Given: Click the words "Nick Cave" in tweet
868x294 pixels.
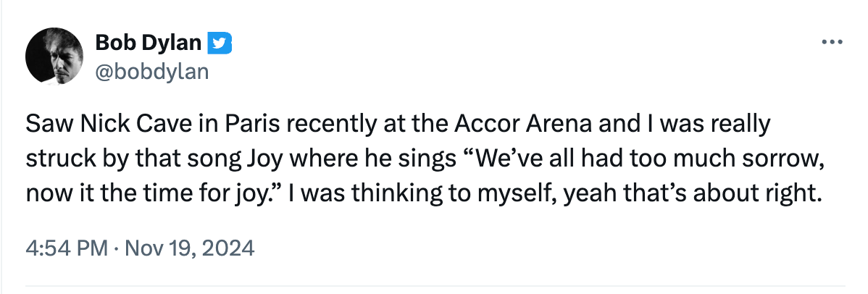Looking at the screenshot, I should coord(112,125).
